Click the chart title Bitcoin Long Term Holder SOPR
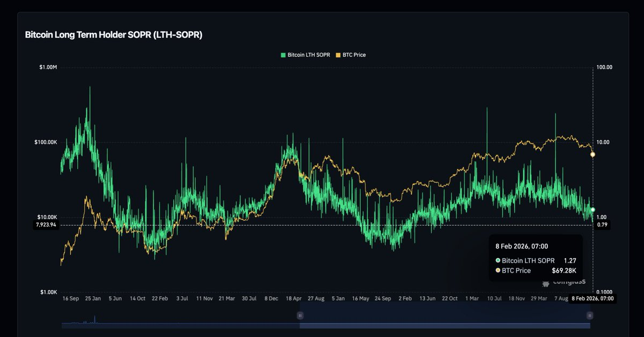This screenshot has height=337, width=644. pos(113,35)
